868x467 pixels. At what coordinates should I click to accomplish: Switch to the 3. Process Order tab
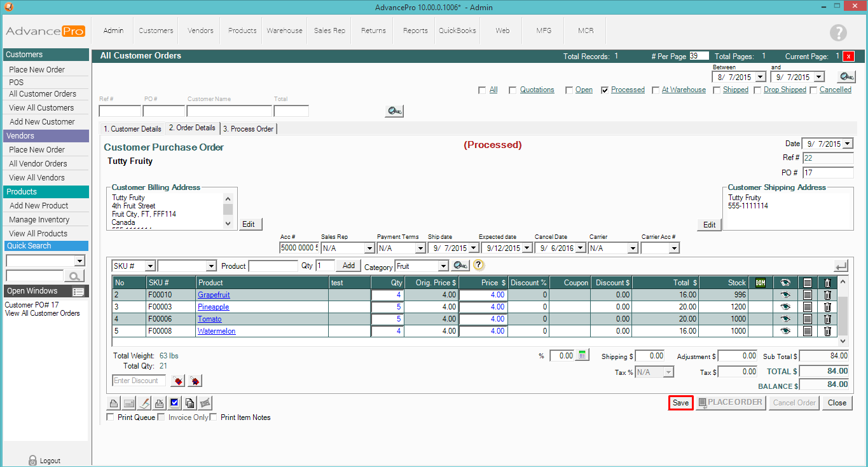point(249,129)
